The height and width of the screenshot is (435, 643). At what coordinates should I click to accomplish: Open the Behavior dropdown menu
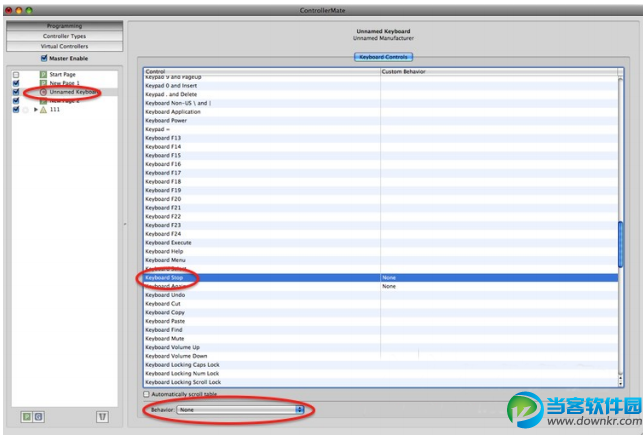pyautogui.click(x=240, y=410)
